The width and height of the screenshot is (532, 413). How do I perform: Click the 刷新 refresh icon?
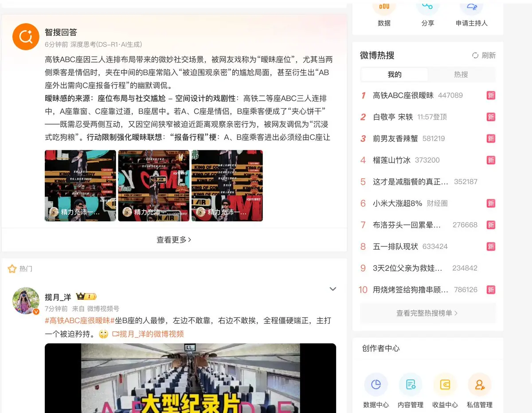click(475, 55)
